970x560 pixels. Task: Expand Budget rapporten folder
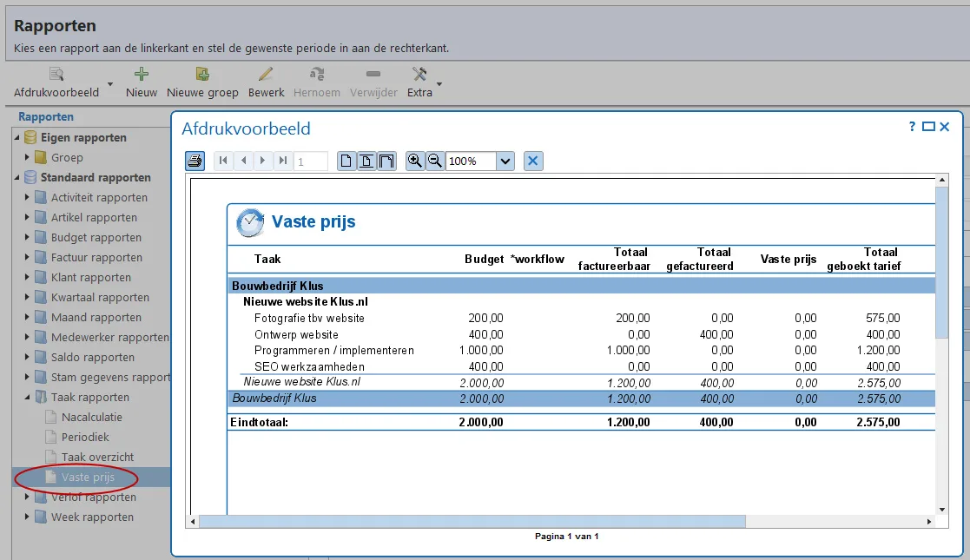pos(27,237)
